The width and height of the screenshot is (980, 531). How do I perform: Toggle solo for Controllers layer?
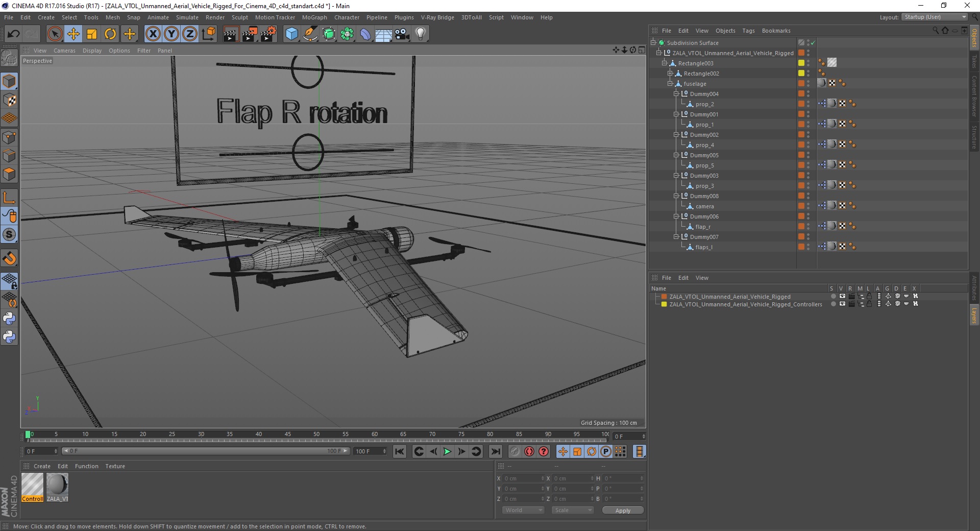point(833,304)
